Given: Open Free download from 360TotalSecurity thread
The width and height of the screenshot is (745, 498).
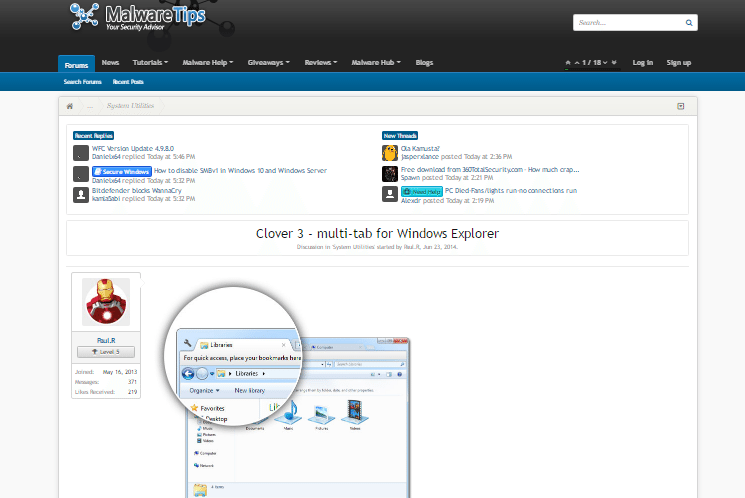Looking at the screenshot, I should [490, 170].
